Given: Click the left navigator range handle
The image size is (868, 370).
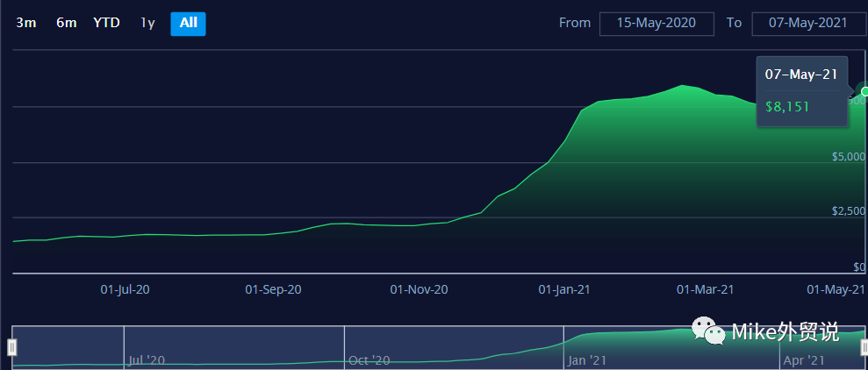Looking at the screenshot, I should pyautogui.click(x=12, y=347).
